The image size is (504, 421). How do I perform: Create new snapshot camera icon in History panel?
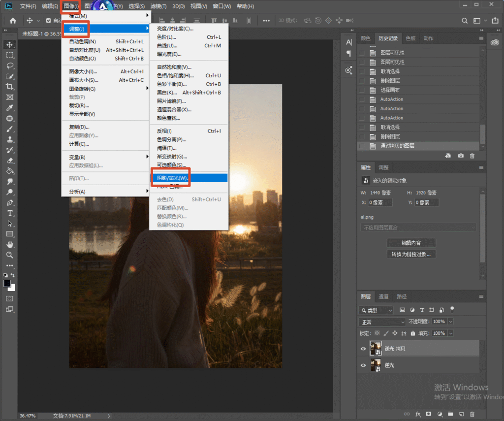click(461, 156)
